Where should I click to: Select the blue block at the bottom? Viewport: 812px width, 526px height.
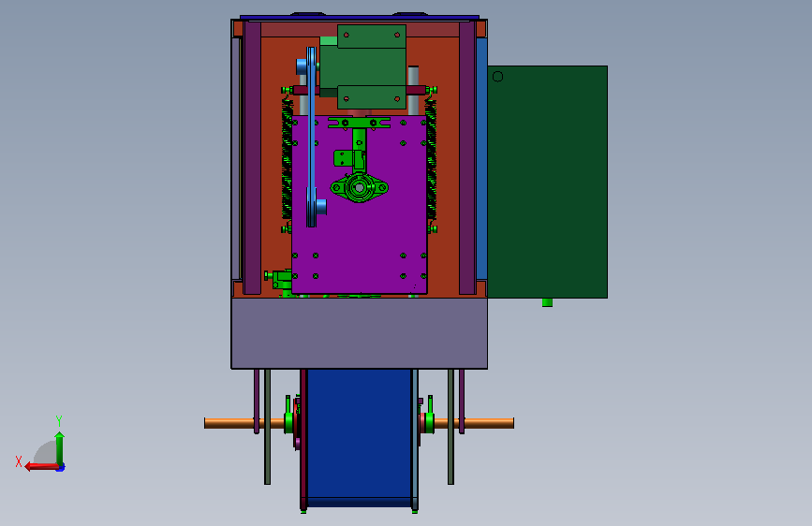click(359, 437)
